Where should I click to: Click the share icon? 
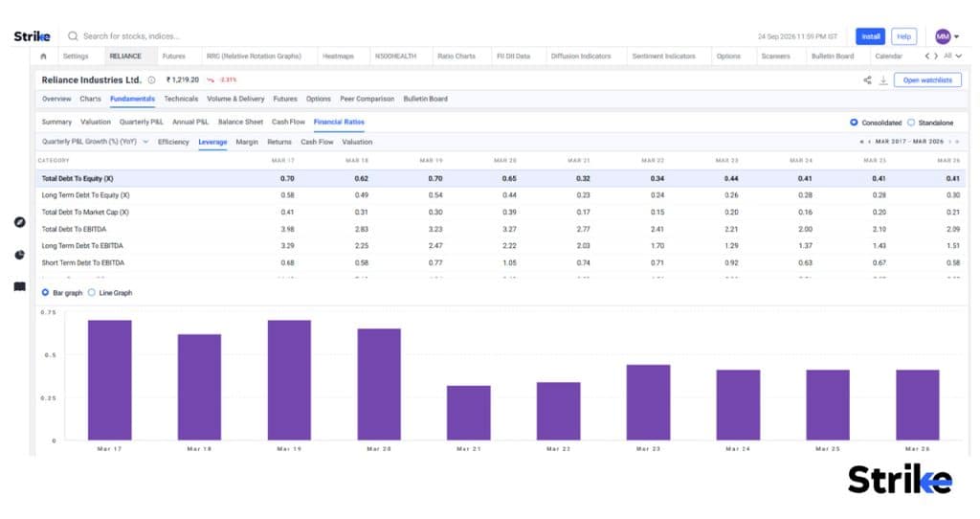coord(867,80)
